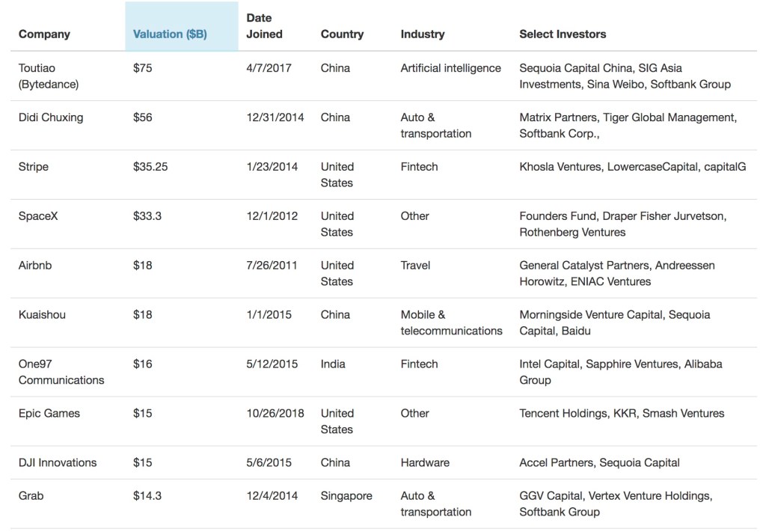The height and width of the screenshot is (532, 766).
Task: Click the Company column header
Action: 44,34
